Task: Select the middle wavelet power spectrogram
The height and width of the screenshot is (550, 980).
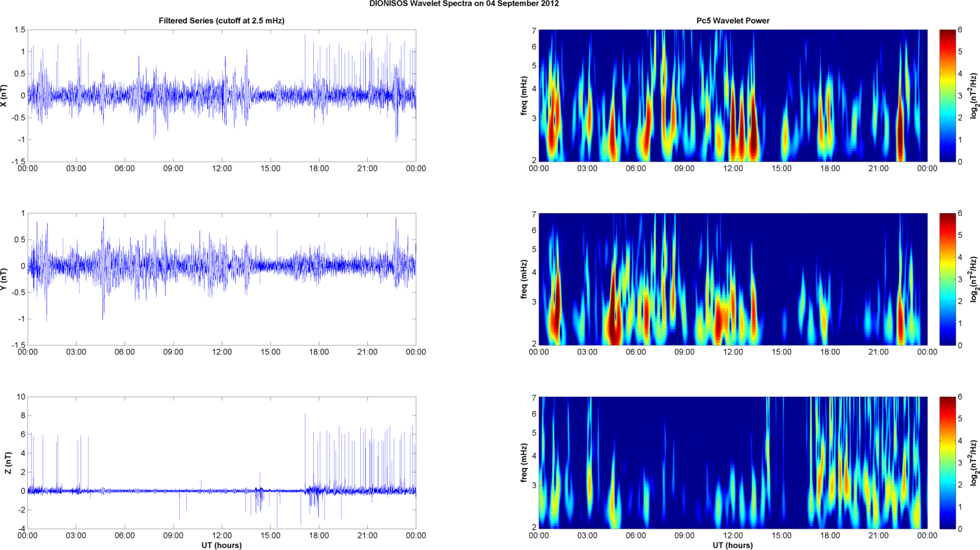Action: point(733,279)
